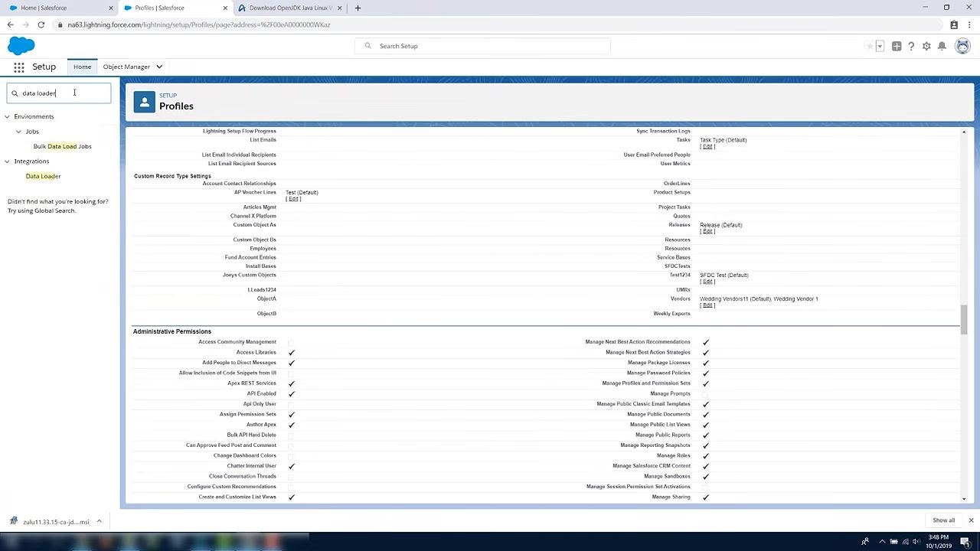Open the Bulk Data Load Jobs link
Viewport: 980px width, 551px height.
tap(62, 146)
